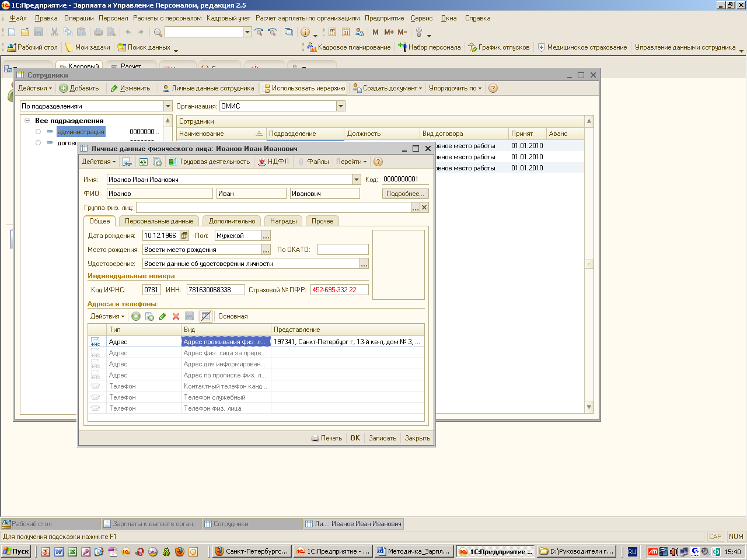The image size is (747, 560).
Task: Add new address row with green plus icon
Action: (x=136, y=316)
